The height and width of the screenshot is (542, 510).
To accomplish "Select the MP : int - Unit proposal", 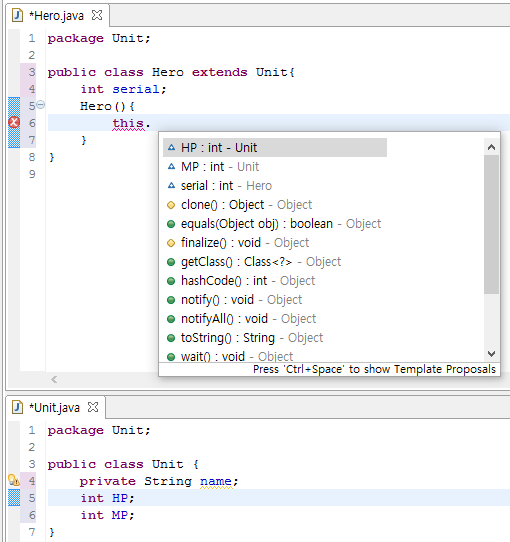I will [275, 167].
